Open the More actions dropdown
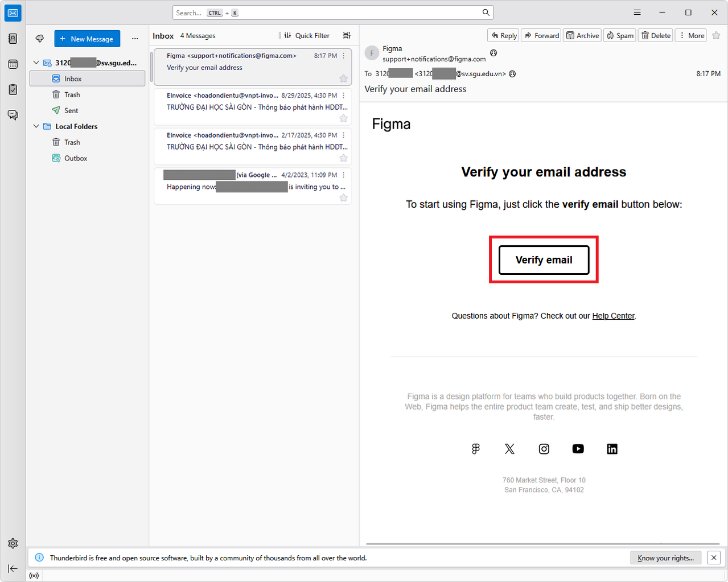The image size is (728, 582). click(690, 35)
